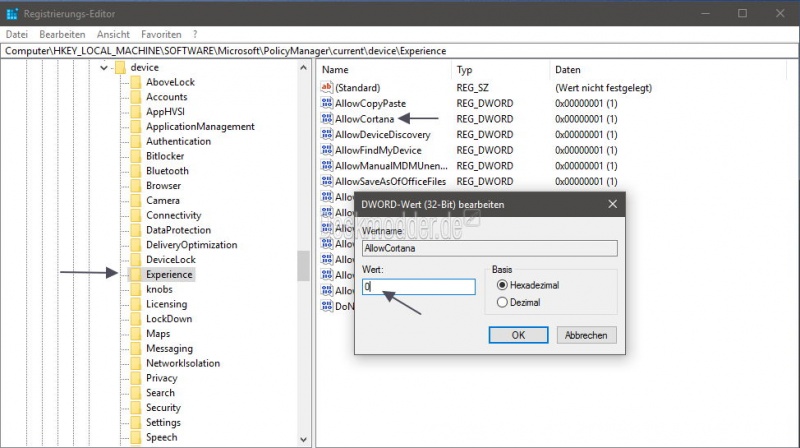Viewport: 800px width, 448px height.
Task: Select the LockDown tree key
Action: pyautogui.click(x=169, y=319)
